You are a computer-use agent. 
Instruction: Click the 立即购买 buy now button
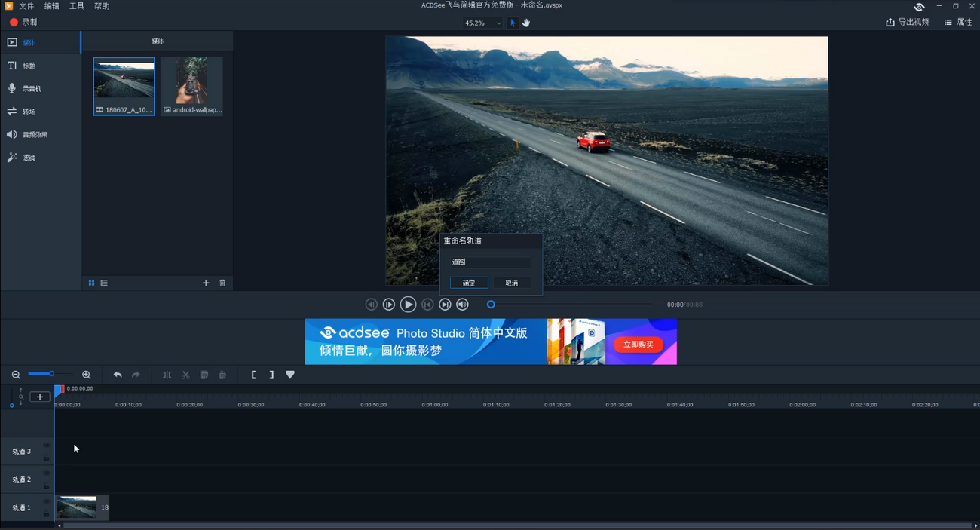639,345
